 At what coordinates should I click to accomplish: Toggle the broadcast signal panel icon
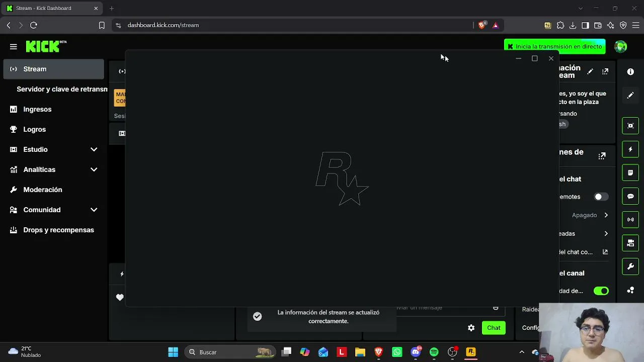pos(630,219)
